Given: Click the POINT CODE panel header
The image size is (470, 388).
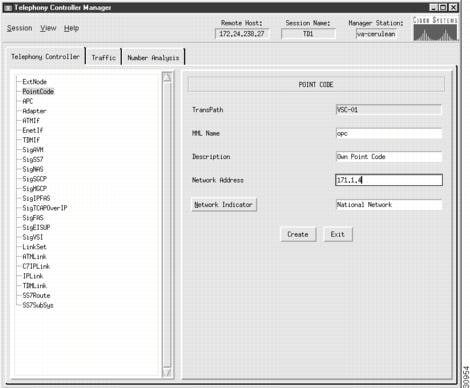Looking at the screenshot, I should (x=316, y=85).
